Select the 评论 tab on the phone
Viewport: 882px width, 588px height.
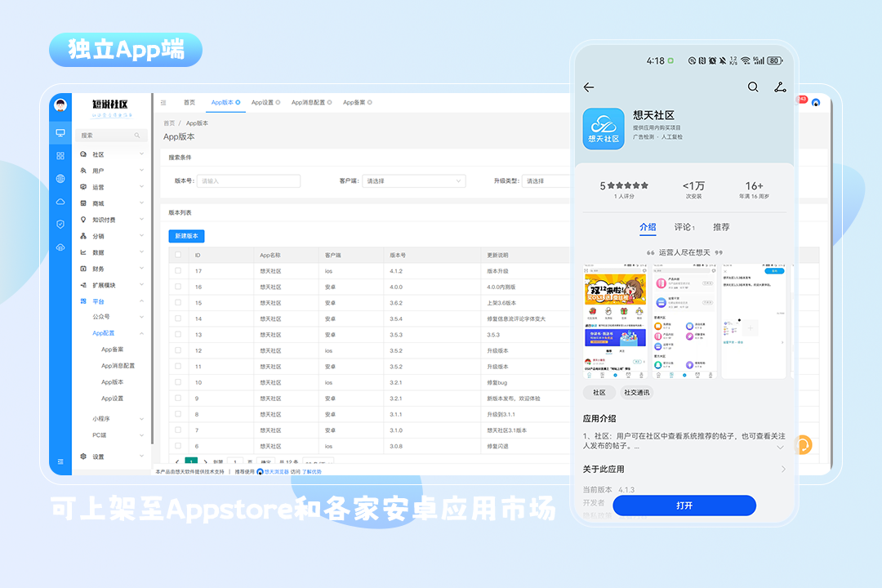click(684, 227)
